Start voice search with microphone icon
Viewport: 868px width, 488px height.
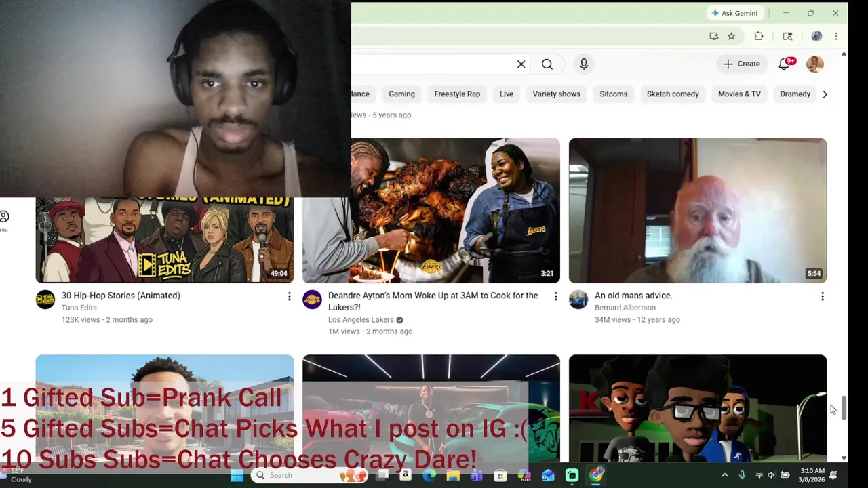(584, 64)
